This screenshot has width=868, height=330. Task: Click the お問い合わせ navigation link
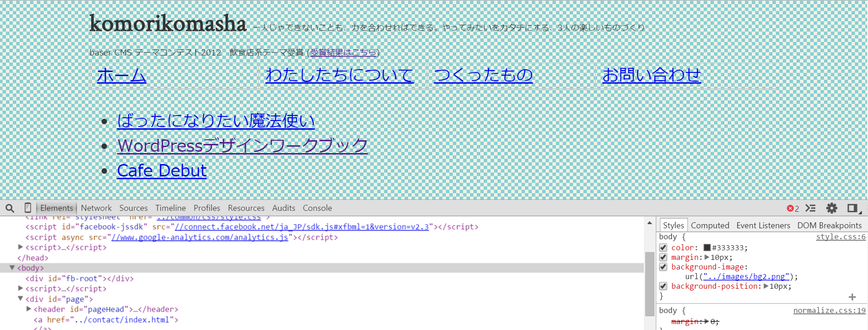[x=652, y=75]
